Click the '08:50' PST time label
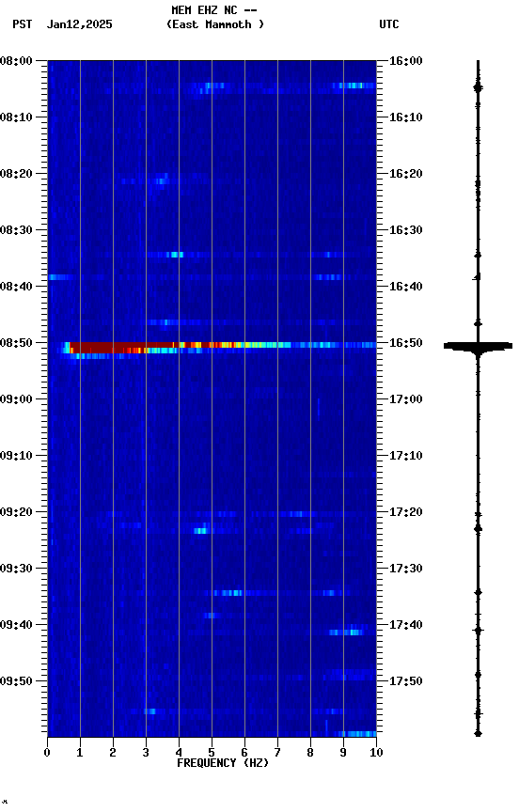Viewport: 519px width, 812px height. (16, 343)
